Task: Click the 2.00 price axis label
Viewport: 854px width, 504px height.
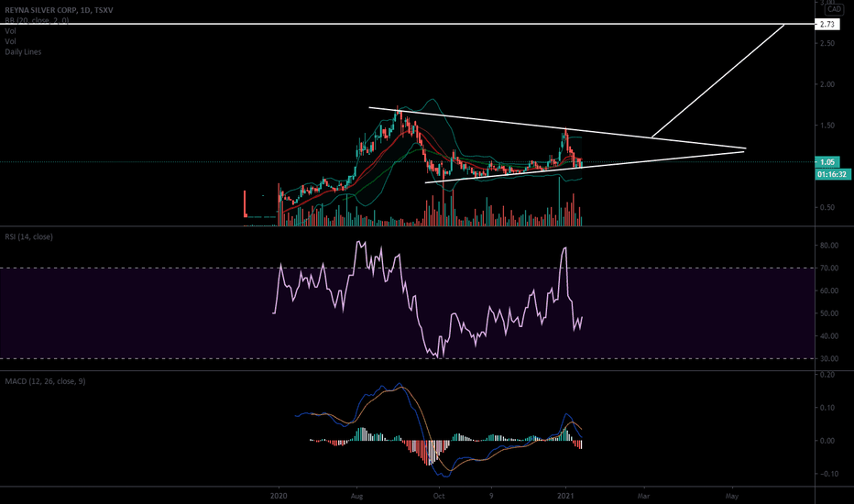Action: click(x=827, y=84)
